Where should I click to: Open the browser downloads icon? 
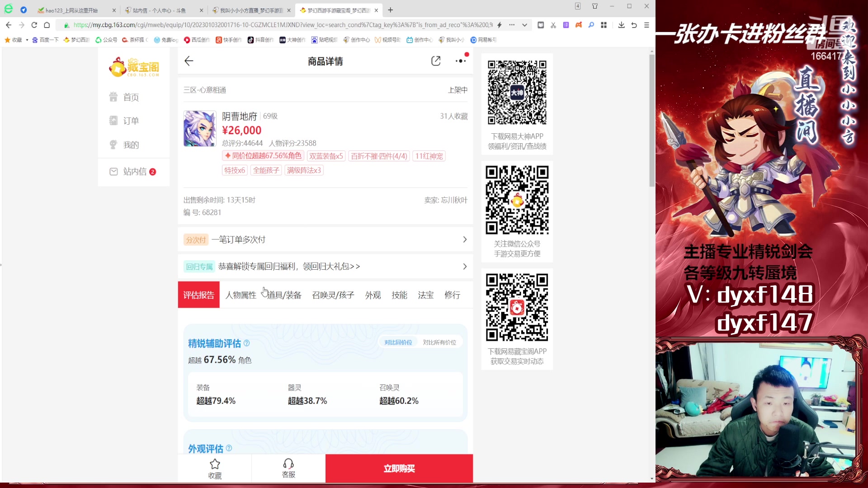622,25
